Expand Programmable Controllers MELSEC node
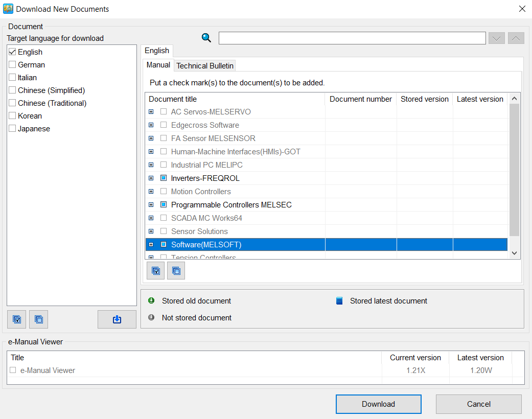The image size is (532, 419). [x=151, y=204]
